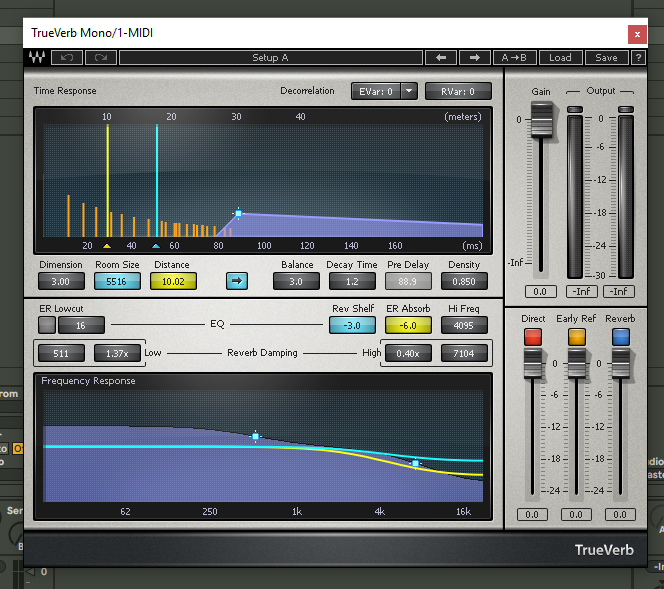Click the ER Absorb value -6.0
This screenshot has height=589, width=664.
408,325
